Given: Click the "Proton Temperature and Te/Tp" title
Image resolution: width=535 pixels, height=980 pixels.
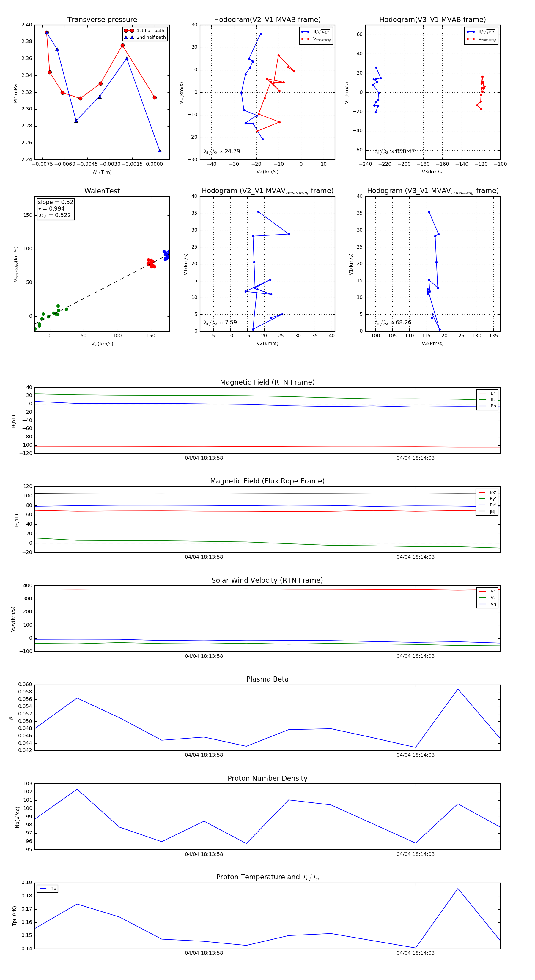Looking at the screenshot, I should pyautogui.click(x=267, y=877).
